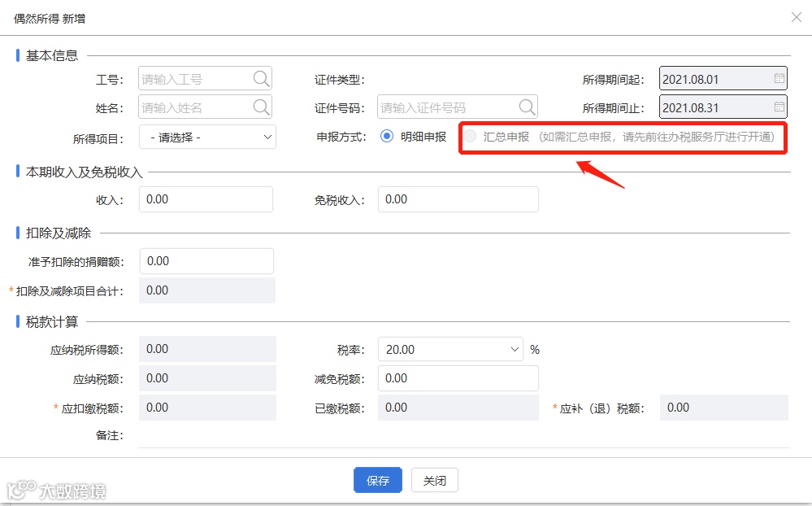Click the 所得期间起 date field 2021.08.01
Screen dimensions: 812x506
tap(723, 79)
